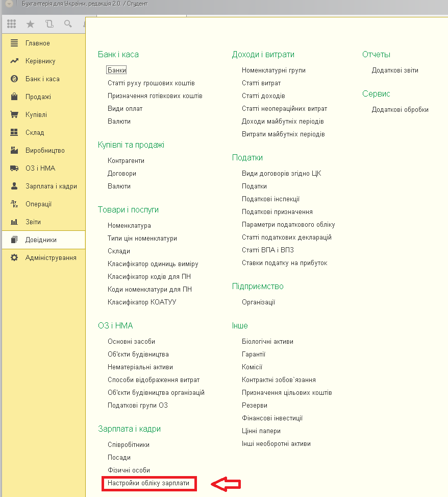The image size is (448, 497).
Task: Open Статті доходів list
Action: tap(263, 96)
